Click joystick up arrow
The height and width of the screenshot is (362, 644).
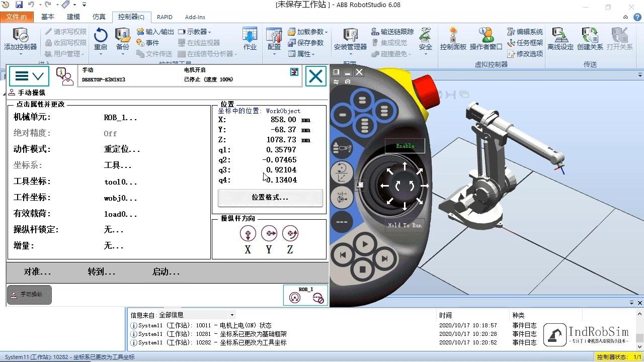(x=405, y=166)
